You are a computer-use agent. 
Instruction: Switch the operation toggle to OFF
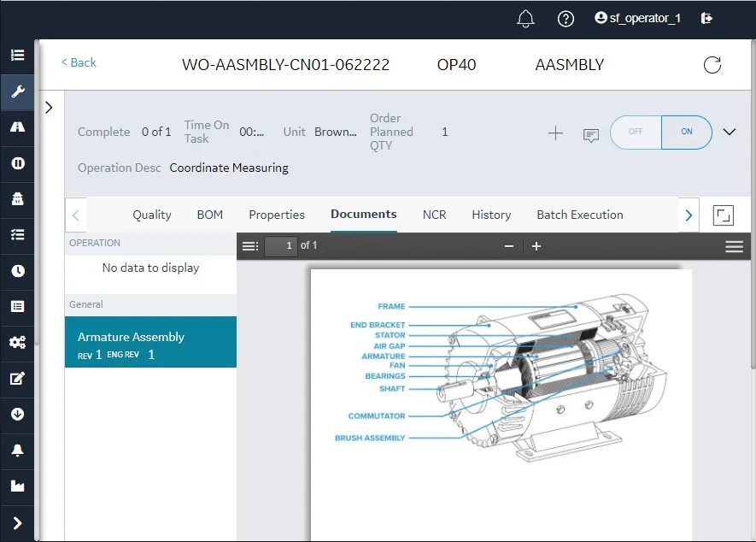636,132
